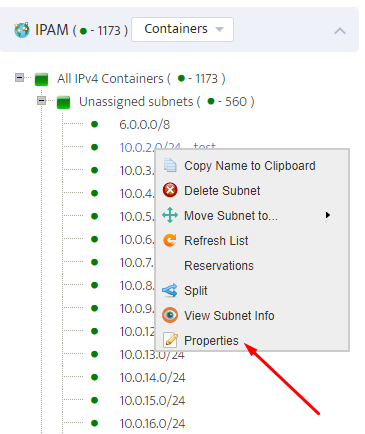Image resolution: width=365 pixels, height=434 pixels.
Task: Open the Move Subnet to submenu arrow
Action: (x=328, y=215)
